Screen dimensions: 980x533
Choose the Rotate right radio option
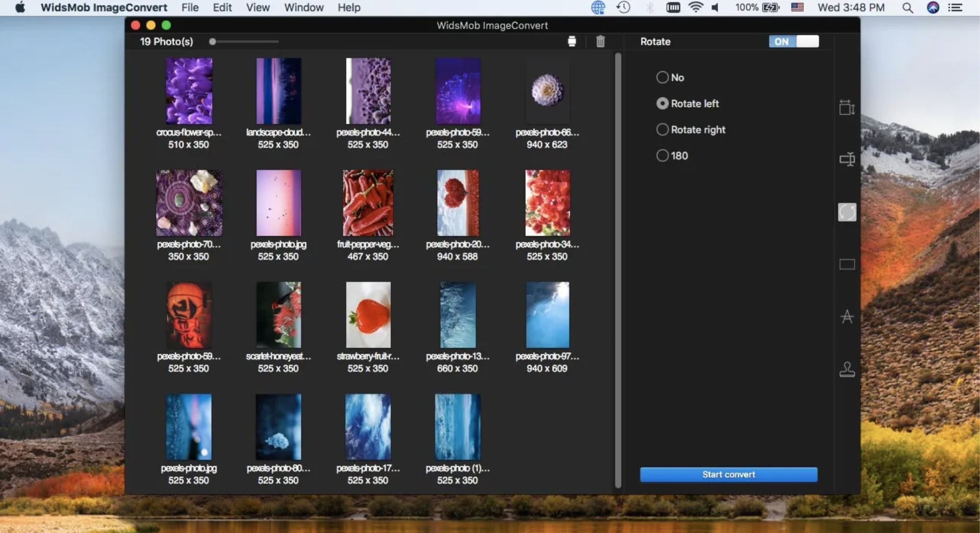[662, 130]
